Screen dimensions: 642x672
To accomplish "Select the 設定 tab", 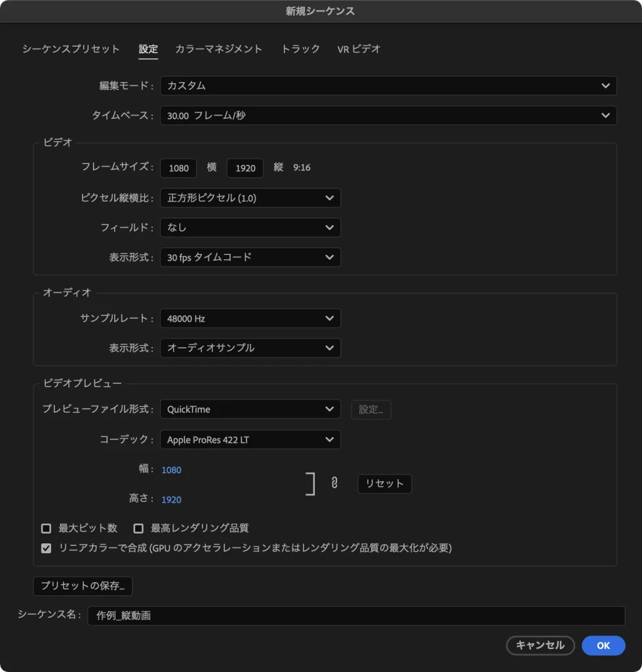I will [148, 49].
